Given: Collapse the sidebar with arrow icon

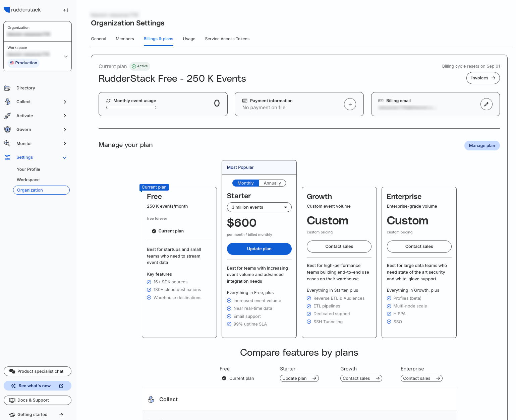Looking at the screenshot, I should tap(66, 10).
